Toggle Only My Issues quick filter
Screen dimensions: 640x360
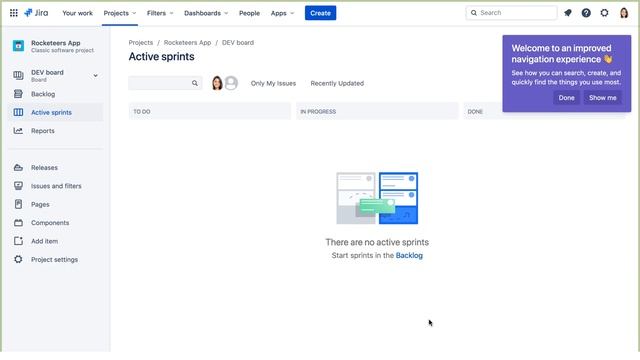[x=273, y=83]
